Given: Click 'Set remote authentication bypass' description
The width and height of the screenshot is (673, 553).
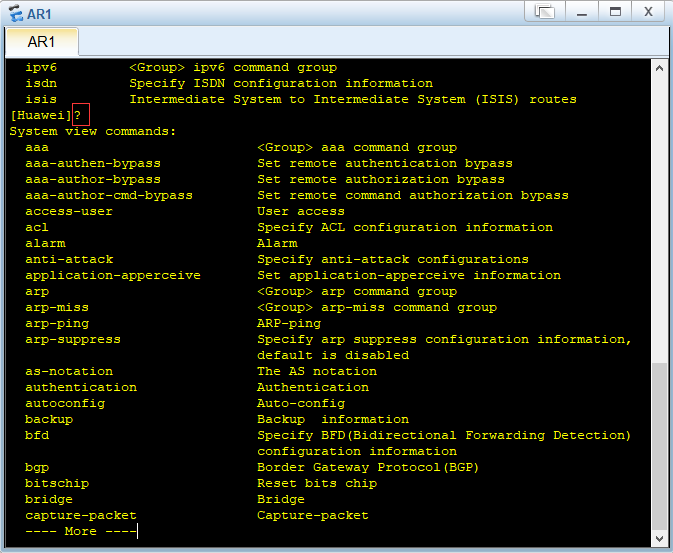Looking at the screenshot, I should click(x=385, y=164).
